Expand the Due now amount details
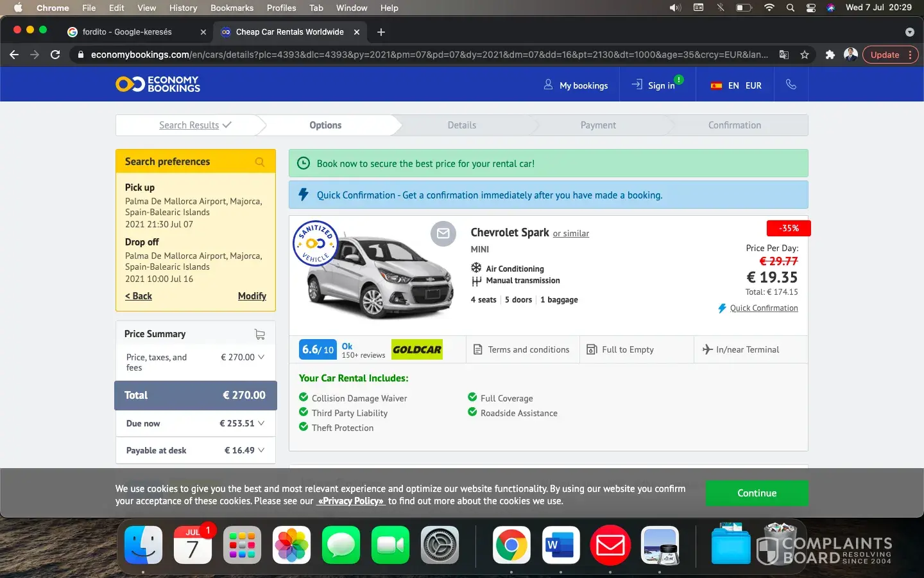This screenshot has width=924, height=578. (x=261, y=423)
